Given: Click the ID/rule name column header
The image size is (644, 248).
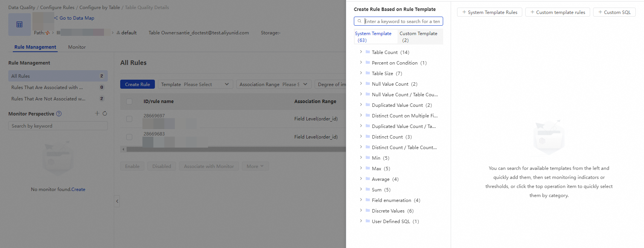Looking at the screenshot, I should point(159,102).
